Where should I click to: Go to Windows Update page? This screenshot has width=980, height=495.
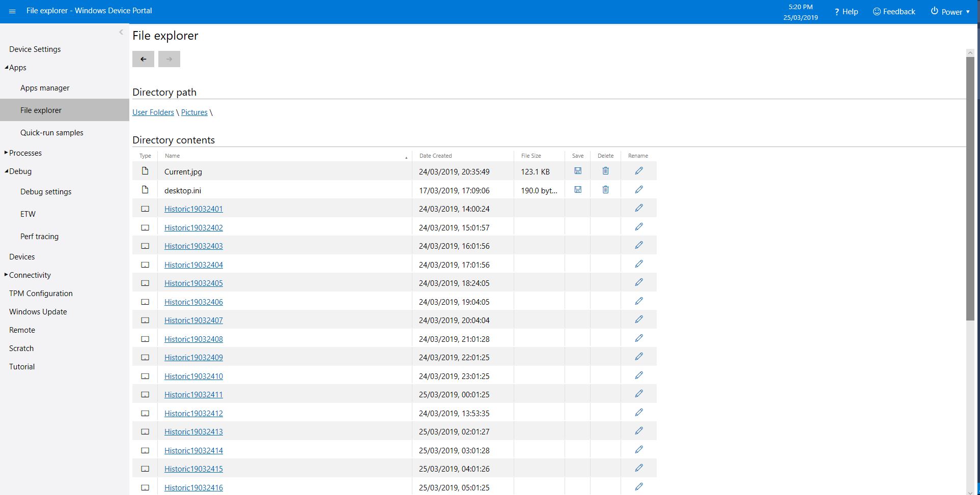pos(38,312)
